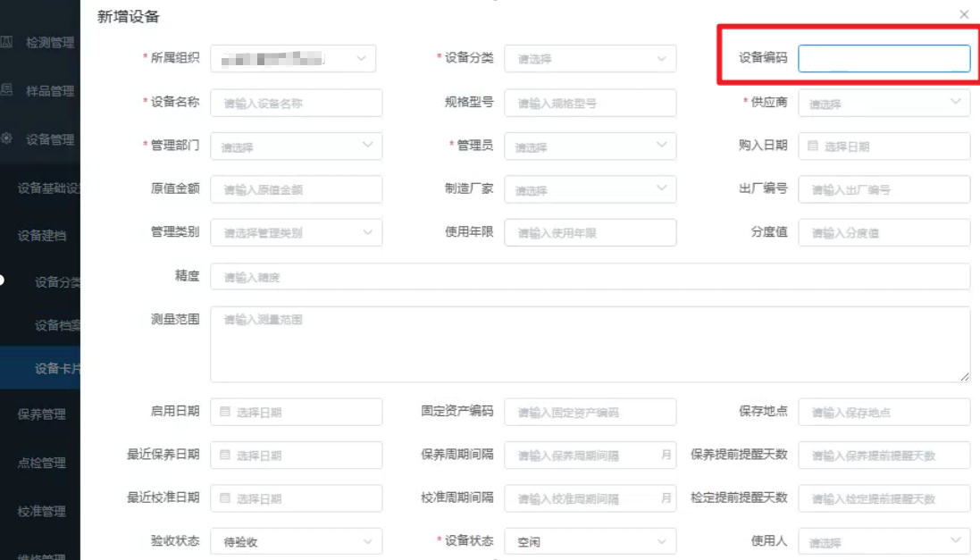The width and height of the screenshot is (980, 560).
Task: Click the 固定资产编码 input field
Action: [590, 412]
